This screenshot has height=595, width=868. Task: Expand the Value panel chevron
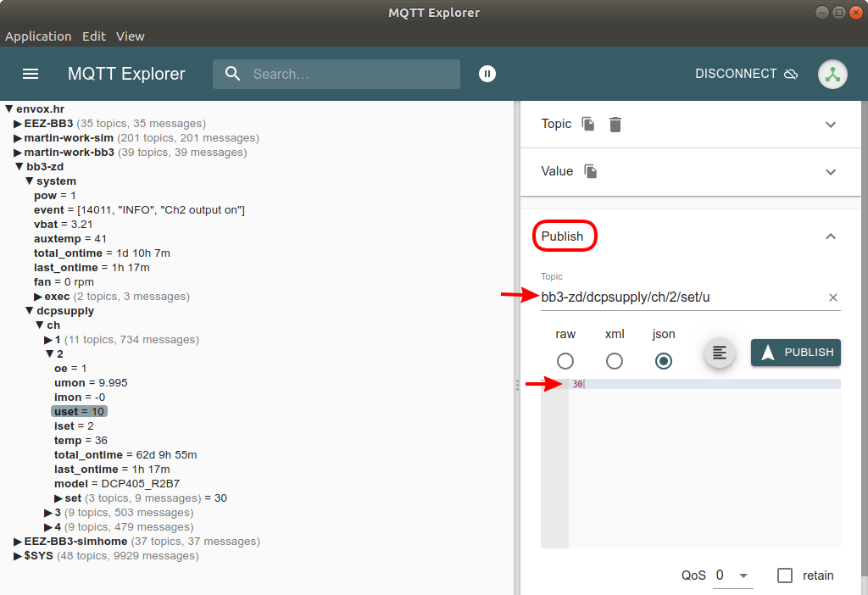point(831,172)
